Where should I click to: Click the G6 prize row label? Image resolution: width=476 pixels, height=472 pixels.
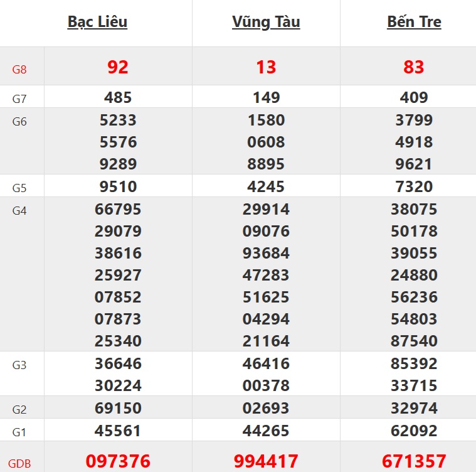pos(19,121)
